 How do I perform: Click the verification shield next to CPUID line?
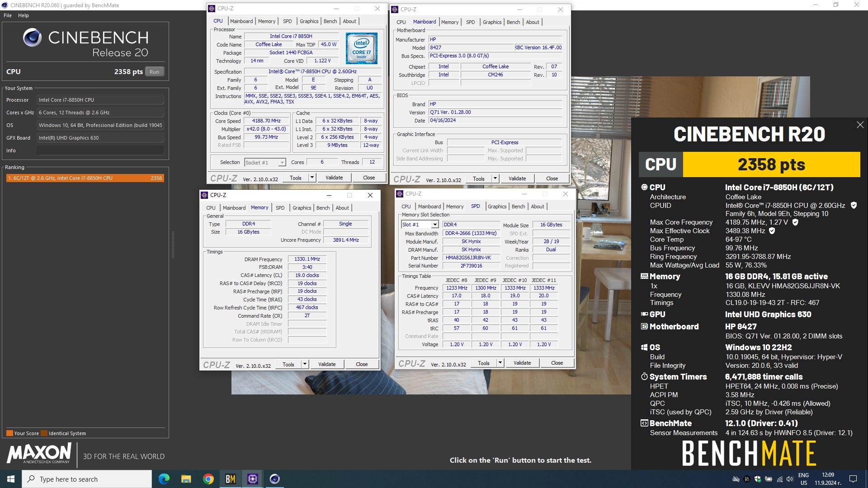pyautogui.click(x=854, y=205)
